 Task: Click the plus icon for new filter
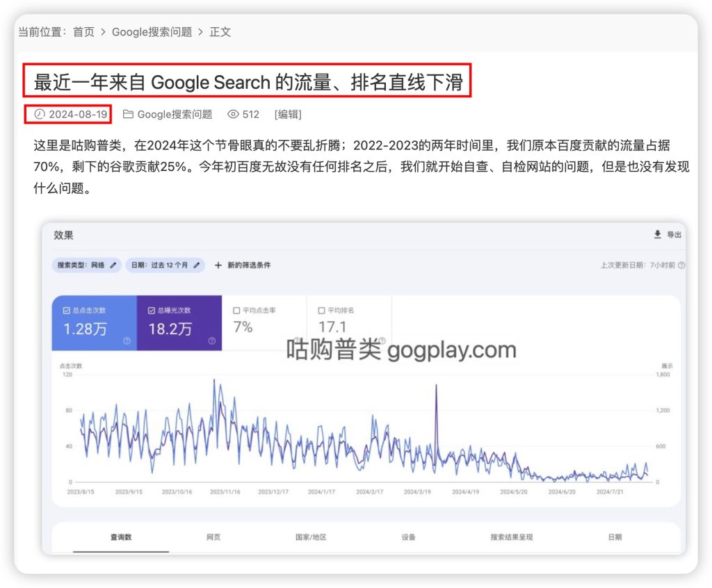click(x=218, y=266)
